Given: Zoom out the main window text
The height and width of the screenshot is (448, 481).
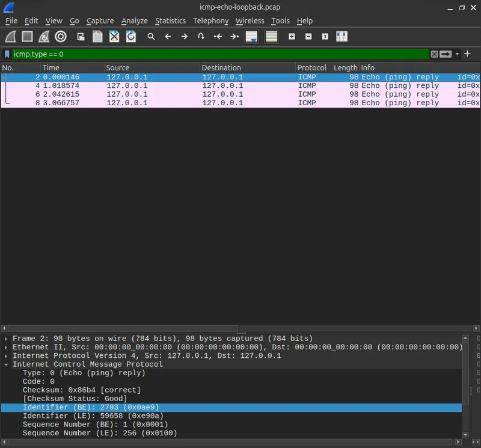Looking at the screenshot, I should click(308, 37).
